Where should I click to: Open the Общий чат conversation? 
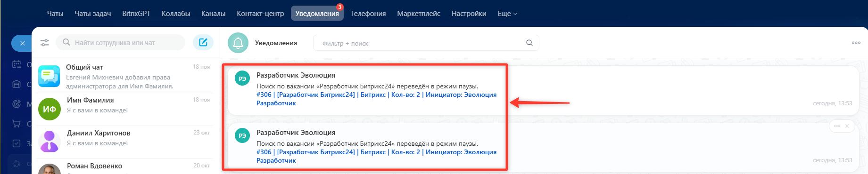pyautogui.click(x=126, y=76)
